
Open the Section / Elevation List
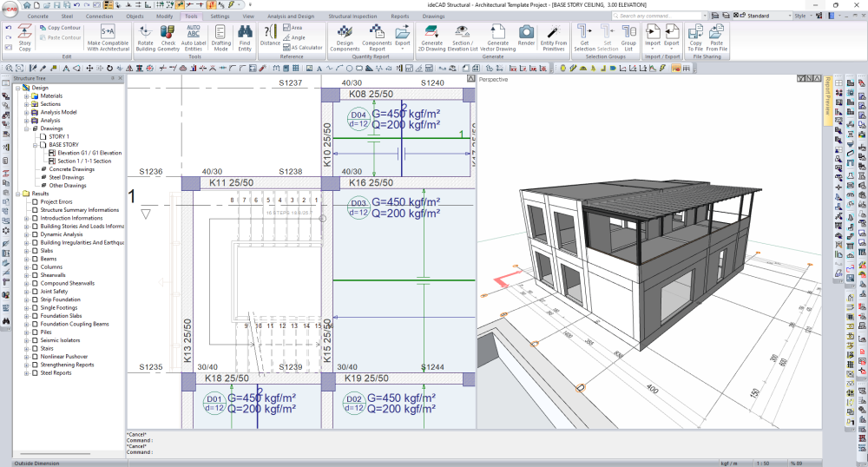[463, 36]
